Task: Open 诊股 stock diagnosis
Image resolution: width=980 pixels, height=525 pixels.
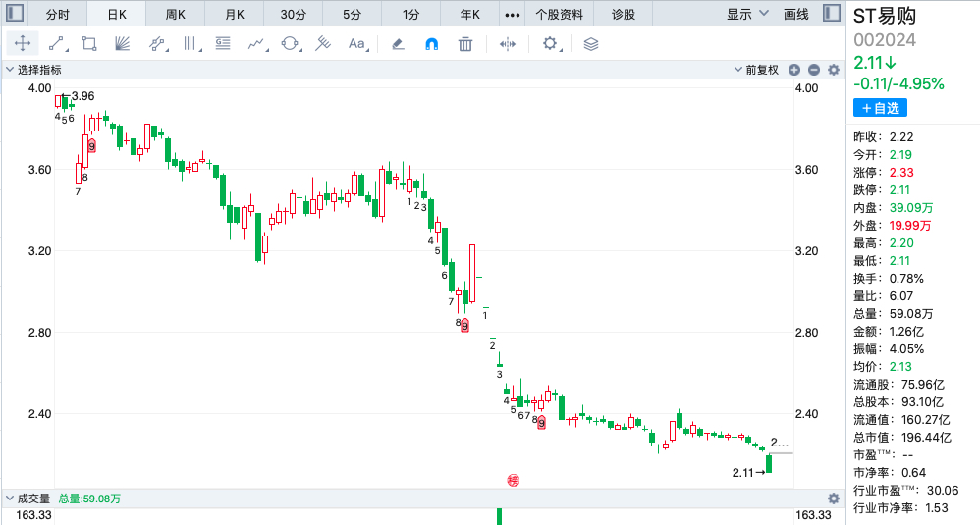Action: 624,14
